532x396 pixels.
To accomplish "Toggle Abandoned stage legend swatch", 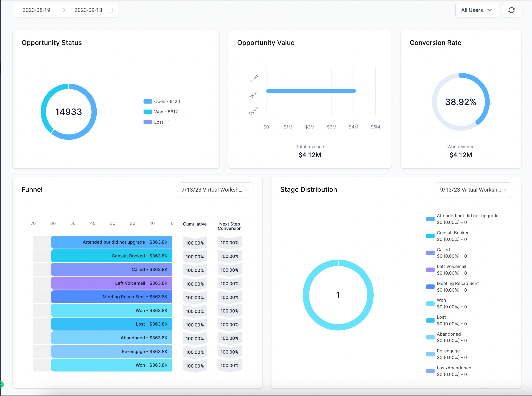I will tap(430, 337).
